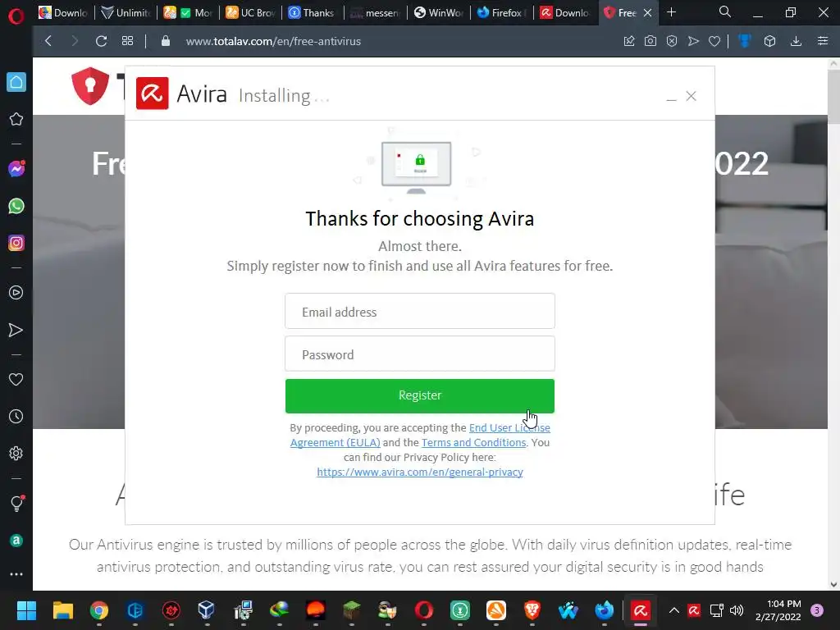Add page to bookmarks with heart icon

tap(714, 41)
